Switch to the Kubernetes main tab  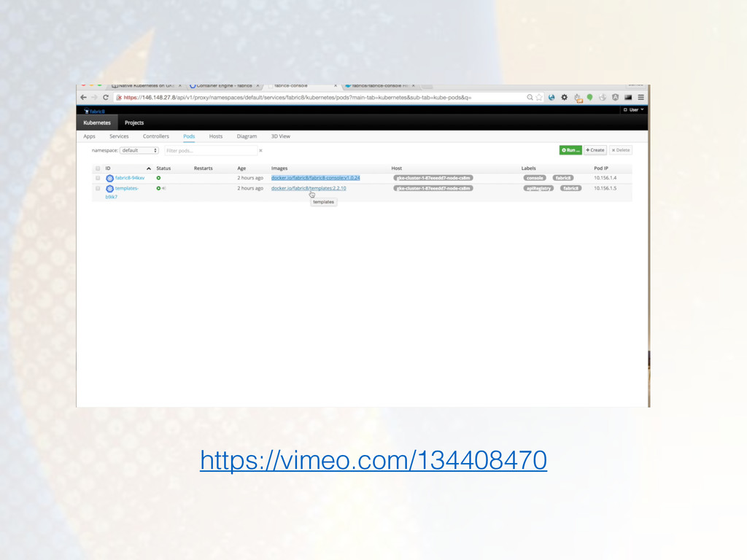pos(97,122)
